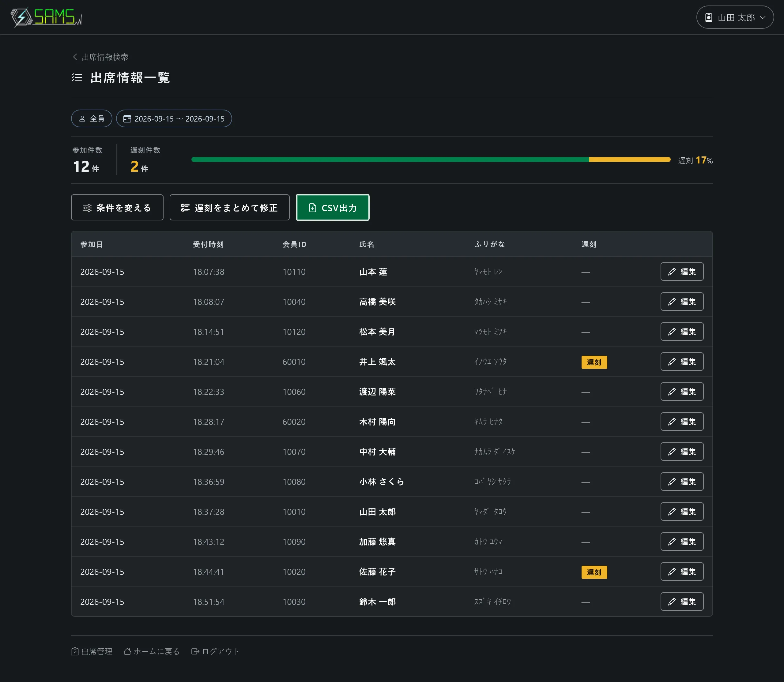The height and width of the screenshot is (682, 784).
Task: Click the ふりがな column header
Action: [x=490, y=244]
